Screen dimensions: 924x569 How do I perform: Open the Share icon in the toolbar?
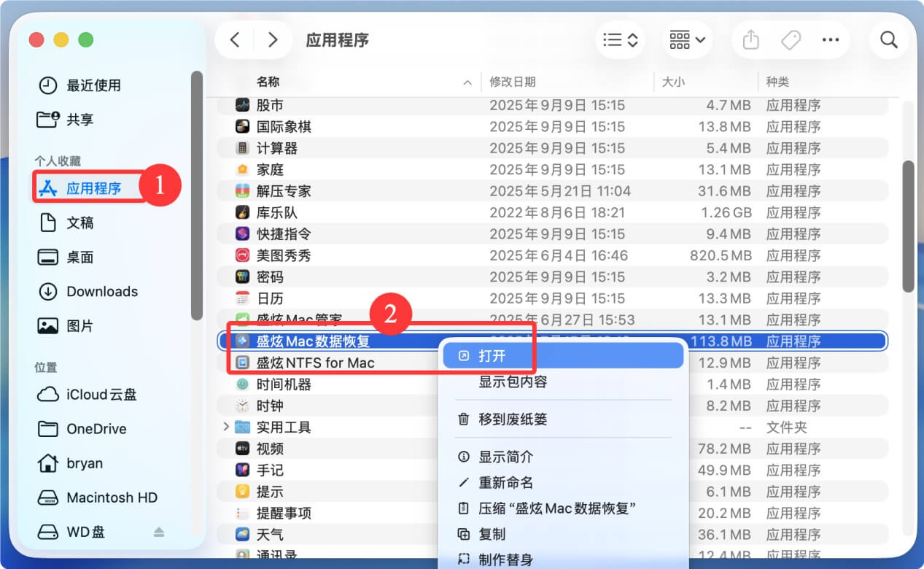(x=750, y=40)
